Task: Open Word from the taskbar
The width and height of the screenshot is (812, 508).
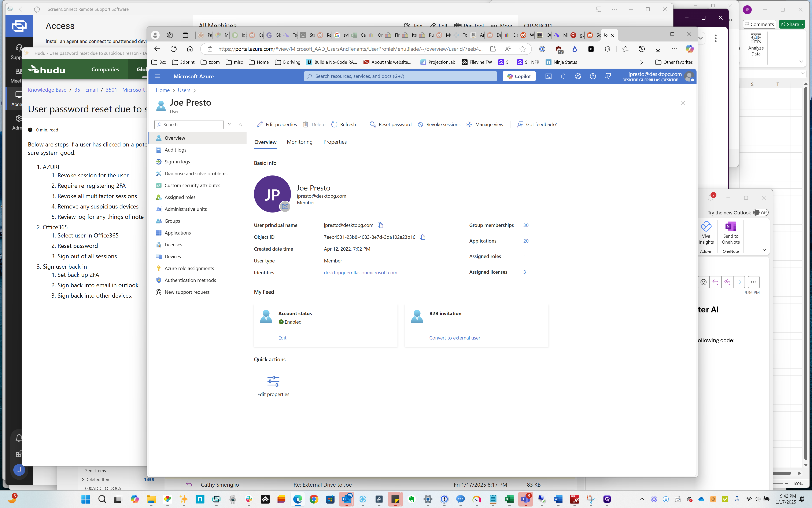Action: coord(558,499)
